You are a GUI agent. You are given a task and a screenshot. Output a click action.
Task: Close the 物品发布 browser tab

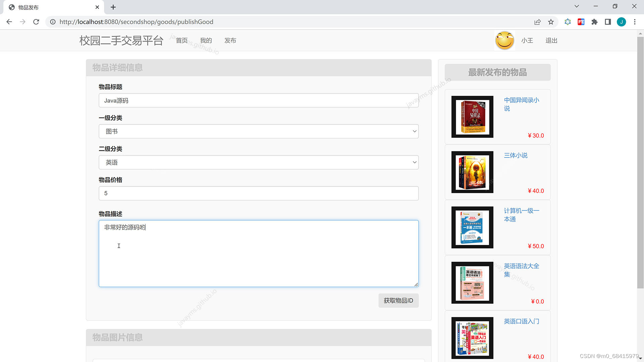click(x=97, y=7)
